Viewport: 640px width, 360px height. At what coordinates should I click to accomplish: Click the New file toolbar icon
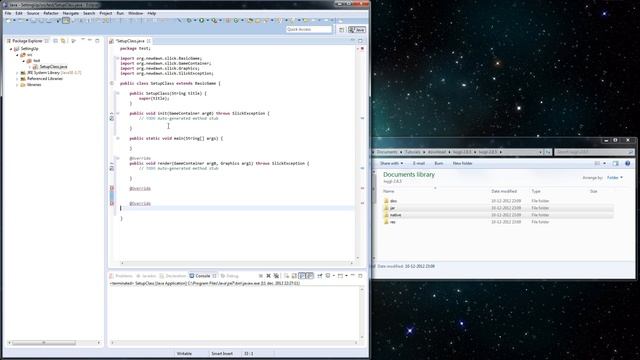pyautogui.click(x=9, y=20)
